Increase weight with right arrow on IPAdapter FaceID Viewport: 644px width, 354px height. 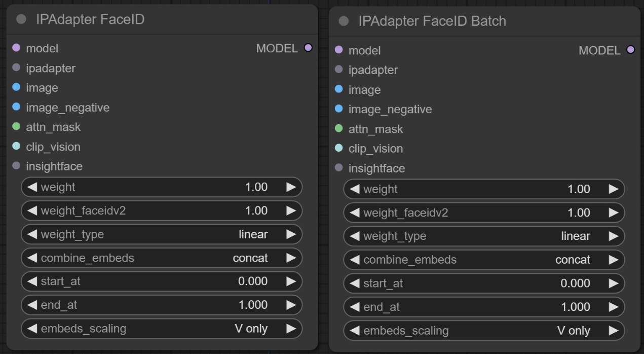point(291,187)
